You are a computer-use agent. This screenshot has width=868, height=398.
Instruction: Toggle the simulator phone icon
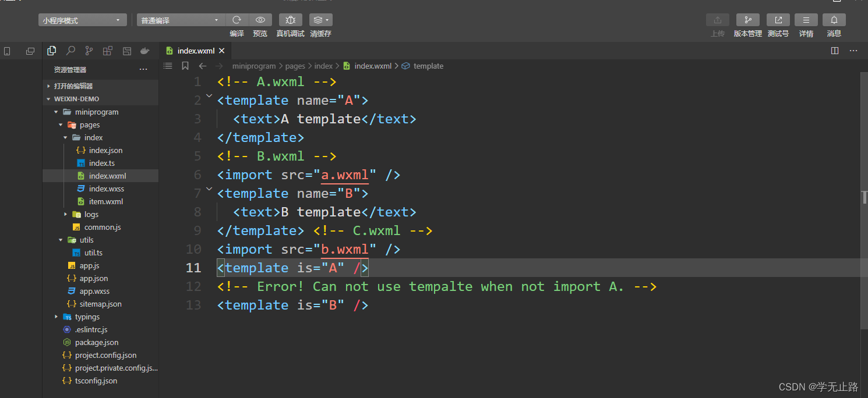[7, 51]
